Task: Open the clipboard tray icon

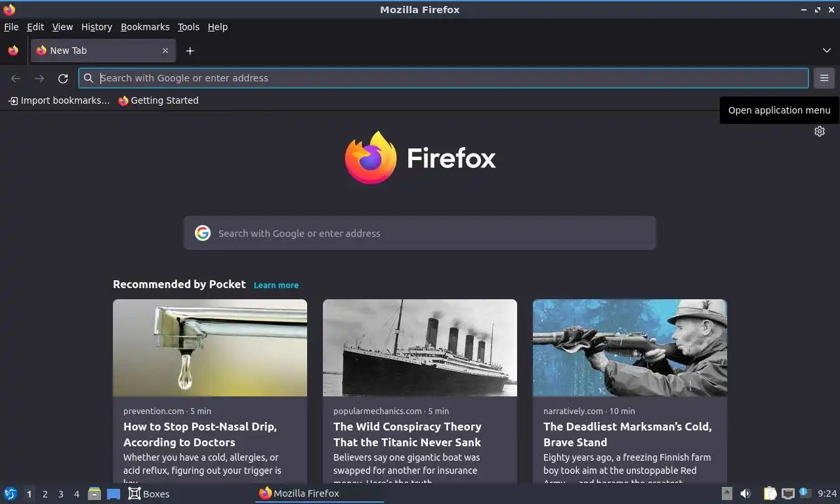Action: (x=770, y=493)
